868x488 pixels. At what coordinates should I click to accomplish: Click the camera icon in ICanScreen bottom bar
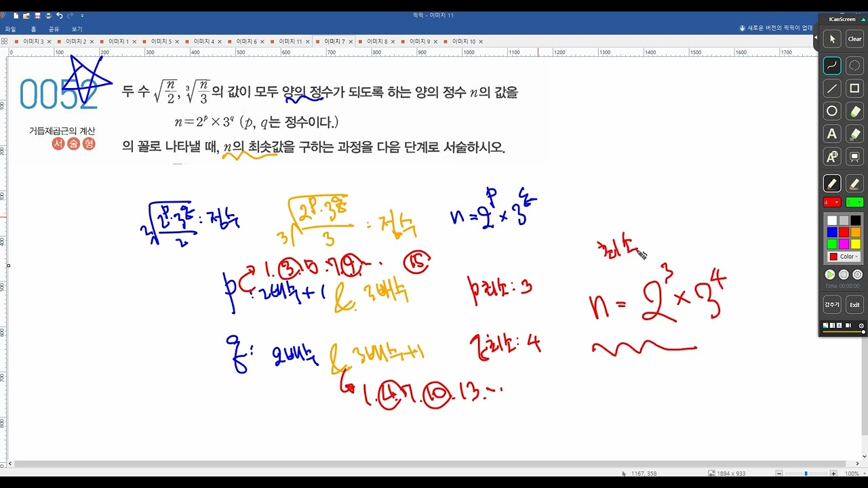pos(848,326)
